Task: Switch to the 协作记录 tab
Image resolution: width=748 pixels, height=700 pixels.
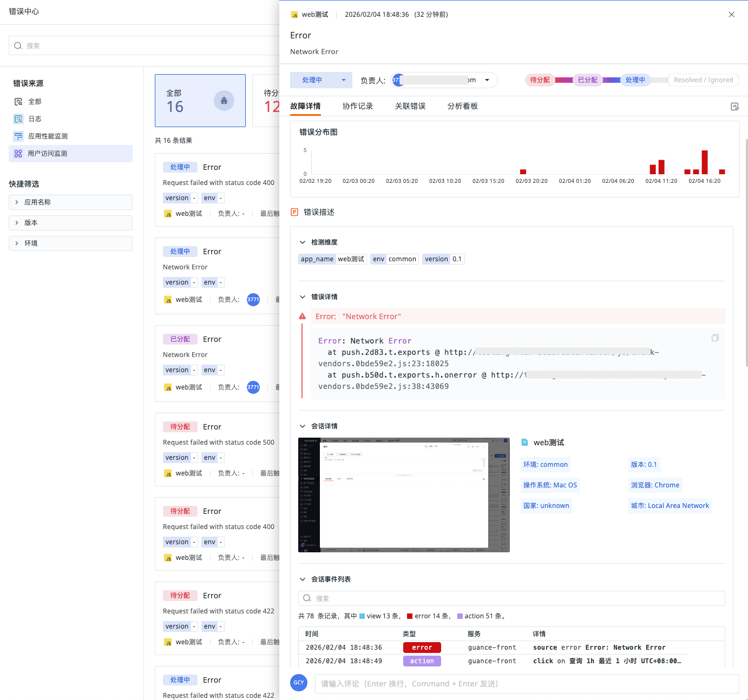Action: tap(357, 106)
